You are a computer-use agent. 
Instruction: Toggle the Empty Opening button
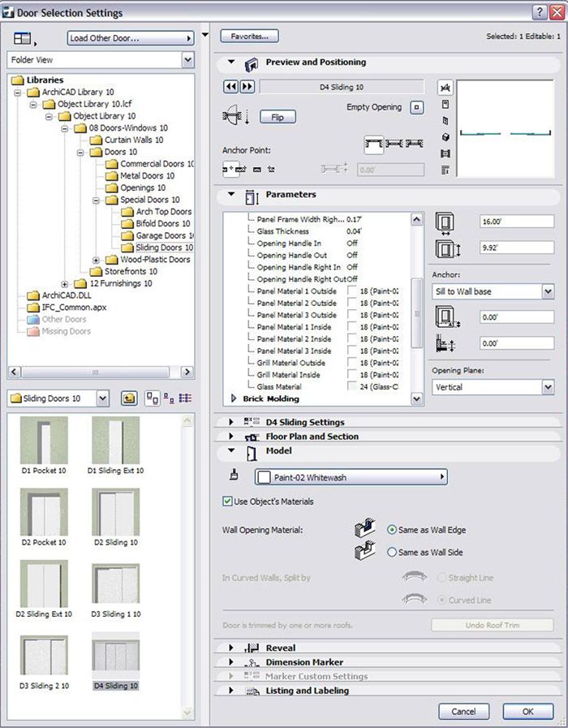417,108
